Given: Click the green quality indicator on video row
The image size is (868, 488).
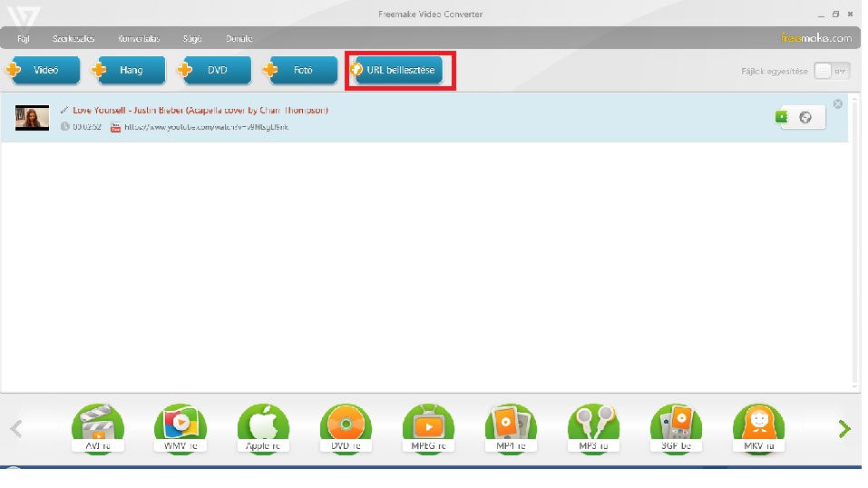Looking at the screenshot, I should pyautogui.click(x=781, y=117).
